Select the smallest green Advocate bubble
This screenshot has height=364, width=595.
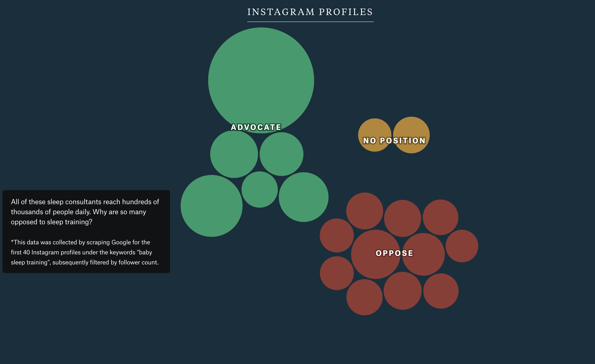point(260,190)
